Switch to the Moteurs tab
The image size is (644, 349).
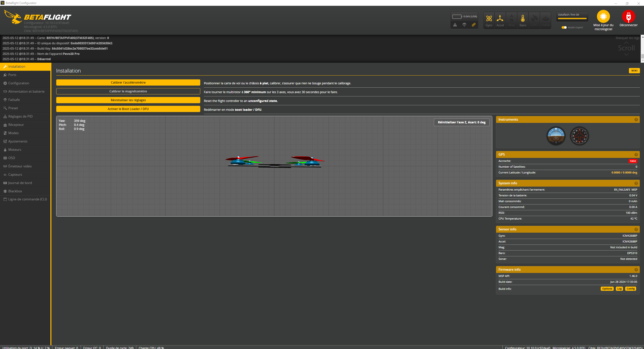pyautogui.click(x=15, y=150)
